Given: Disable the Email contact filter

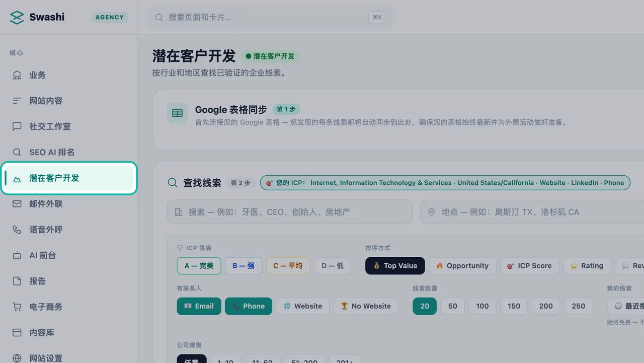Looking at the screenshot, I should click(x=199, y=306).
